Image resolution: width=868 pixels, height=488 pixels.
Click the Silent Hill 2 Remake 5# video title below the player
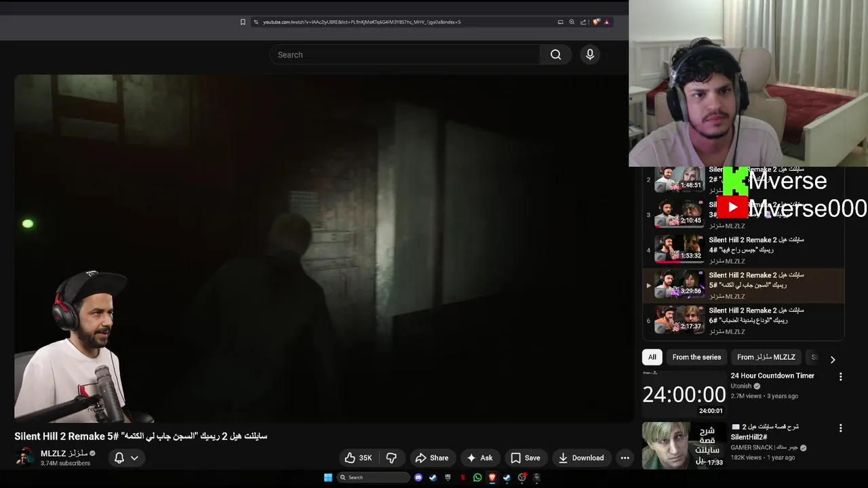point(141,436)
